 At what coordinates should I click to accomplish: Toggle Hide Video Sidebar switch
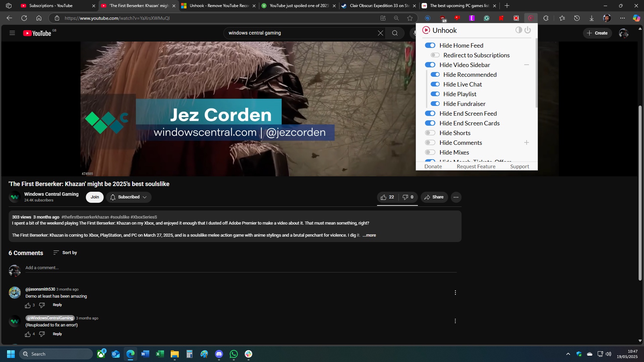coord(430,65)
